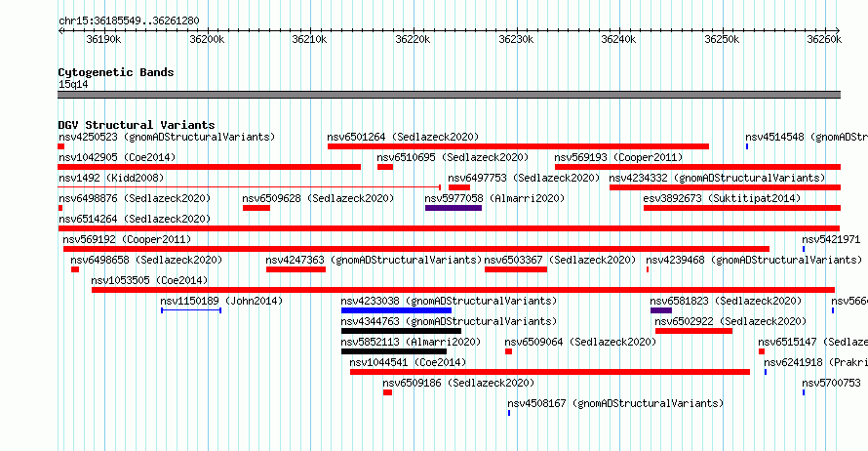
Task: Open the nsv569193 (Cooper2011) label
Action: [x=619, y=157]
